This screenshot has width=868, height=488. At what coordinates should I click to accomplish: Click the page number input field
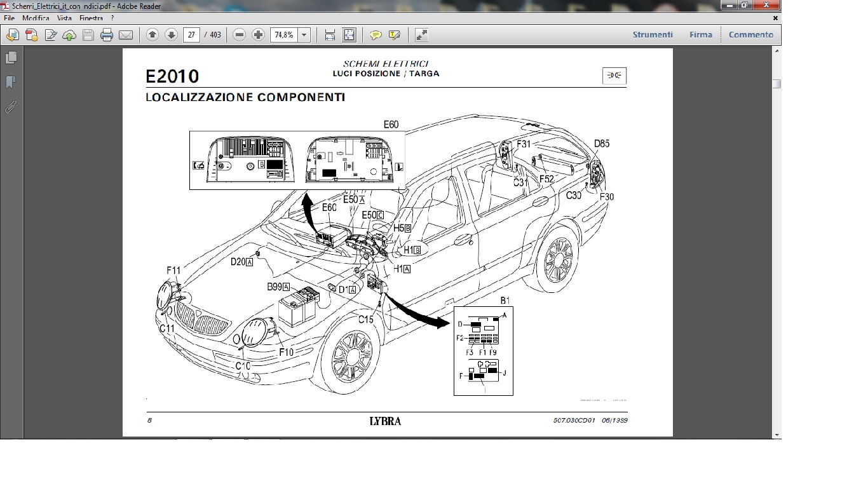pyautogui.click(x=192, y=35)
